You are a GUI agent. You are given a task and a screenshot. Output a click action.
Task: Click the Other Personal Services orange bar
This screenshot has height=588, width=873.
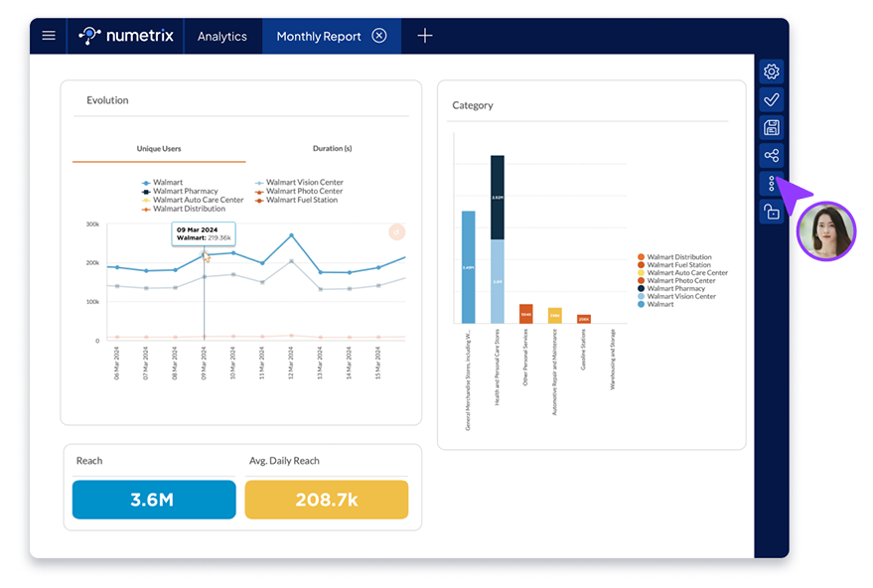click(x=526, y=314)
